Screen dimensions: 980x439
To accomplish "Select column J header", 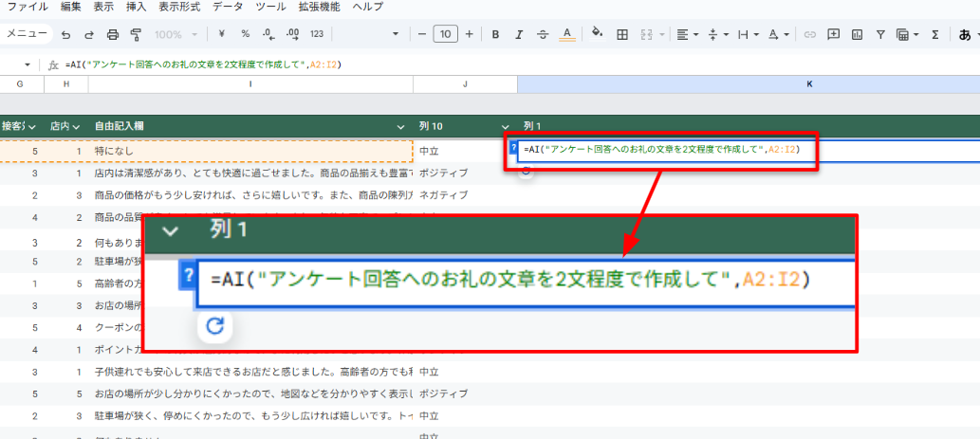I will (x=466, y=84).
